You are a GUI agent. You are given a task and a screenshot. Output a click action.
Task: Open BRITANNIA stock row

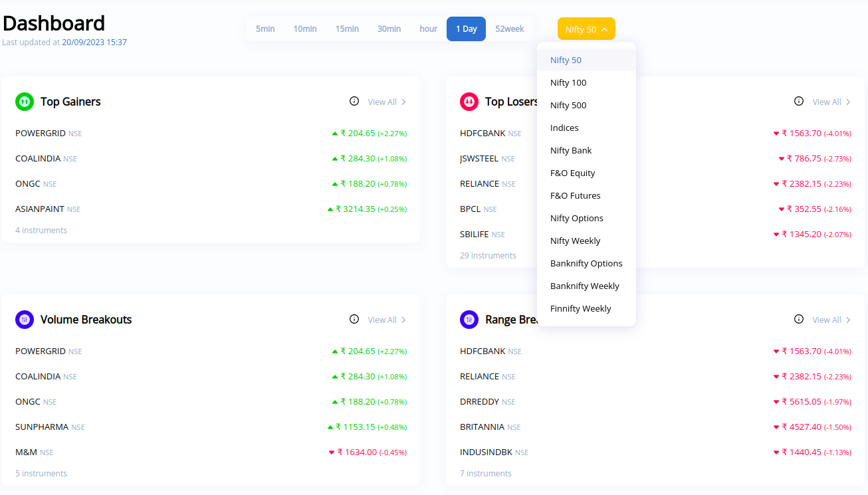(655, 427)
